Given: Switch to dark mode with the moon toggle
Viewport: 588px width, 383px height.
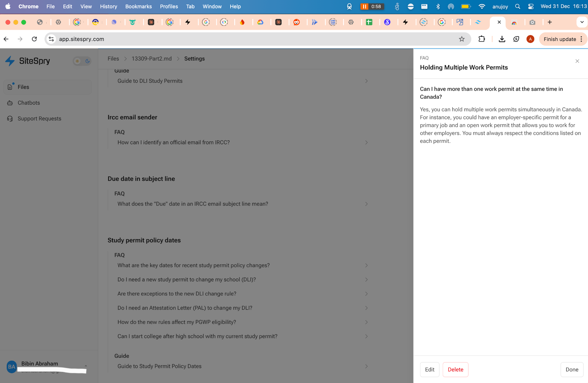Looking at the screenshot, I should [88, 61].
